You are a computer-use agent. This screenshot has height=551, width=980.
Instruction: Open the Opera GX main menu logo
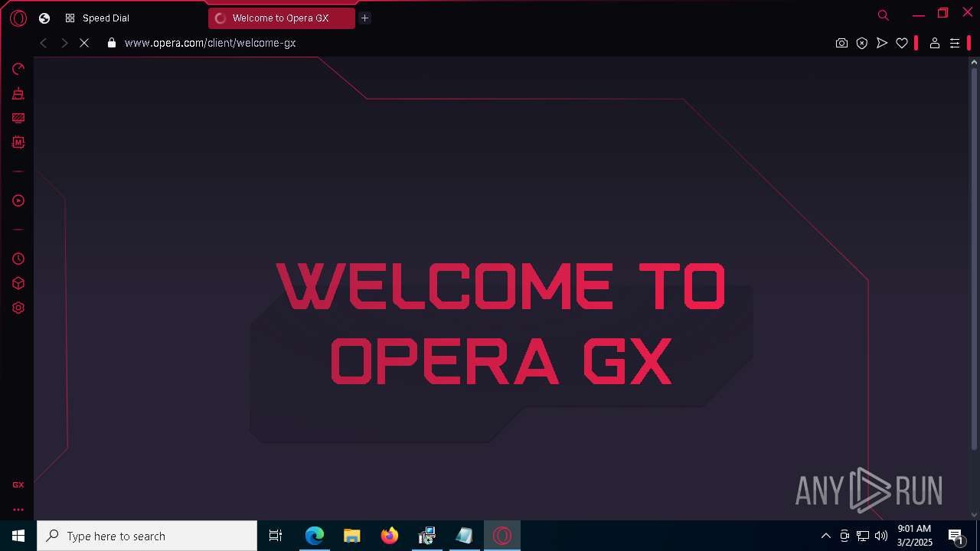pos(18,18)
